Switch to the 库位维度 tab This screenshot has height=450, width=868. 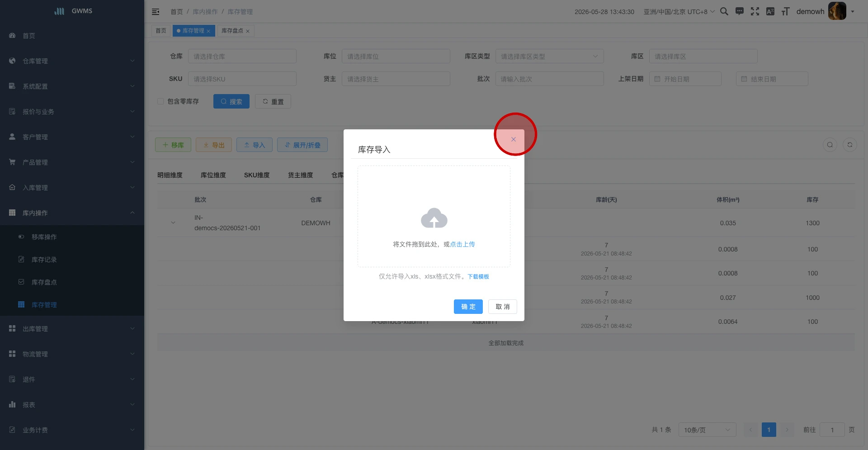click(x=213, y=175)
